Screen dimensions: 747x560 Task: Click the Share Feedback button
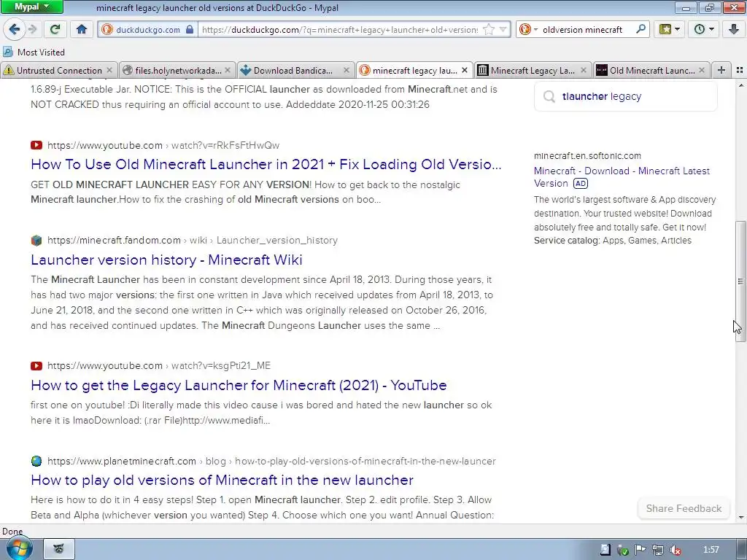684,508
